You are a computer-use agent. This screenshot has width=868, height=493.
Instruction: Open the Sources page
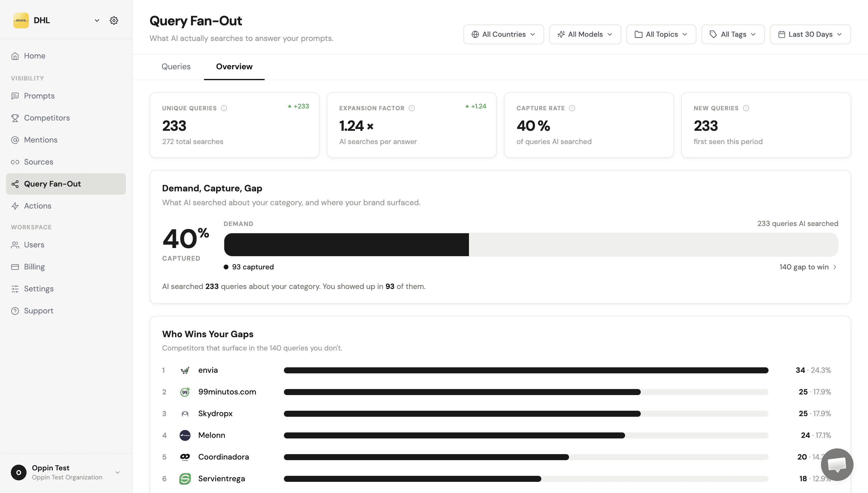point(66,162)
